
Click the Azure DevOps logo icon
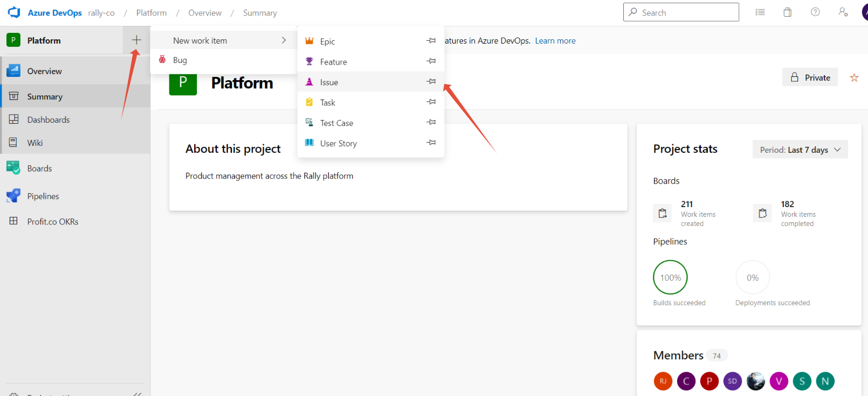tap(14, 12)
